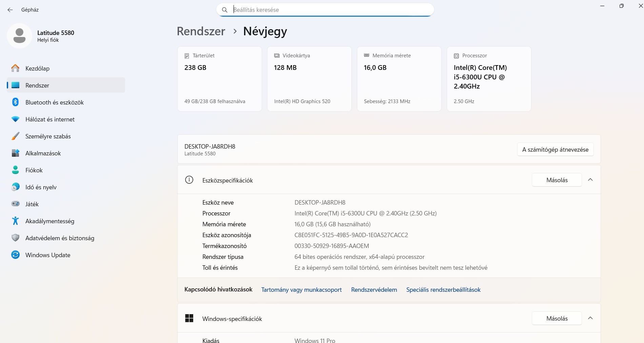Click the Hálózat és internet Wi-Fi icon
Image resolution: width=644 pixels, height=343 pixels.
click(15, 119)
